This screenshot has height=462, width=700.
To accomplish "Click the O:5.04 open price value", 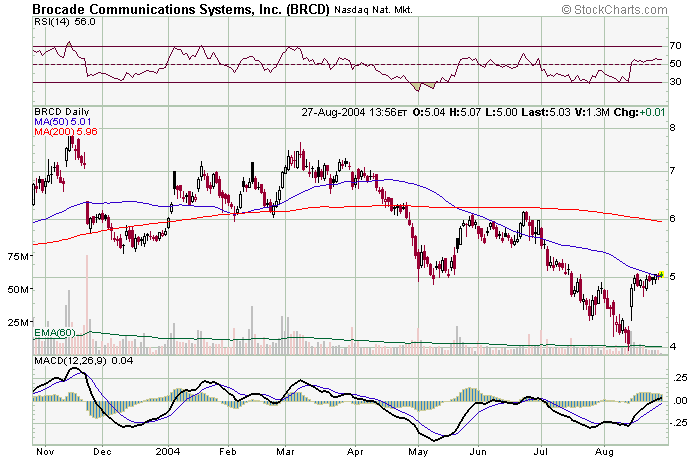I will (429, 112).
